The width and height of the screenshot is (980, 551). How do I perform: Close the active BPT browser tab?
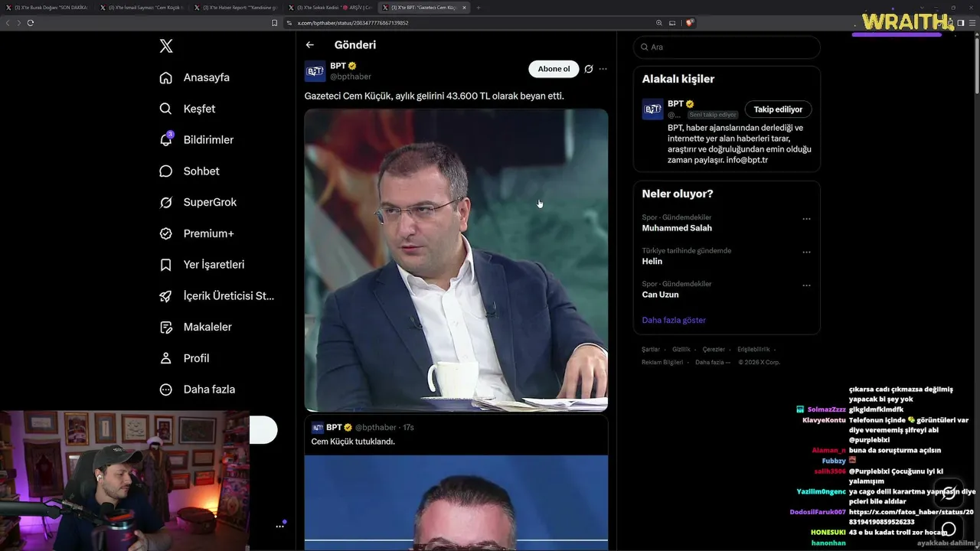tap(462, 8)
